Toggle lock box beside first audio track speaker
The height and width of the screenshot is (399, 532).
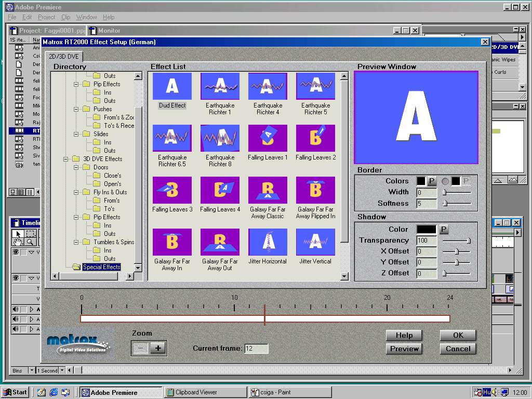(x=24, y=310)
